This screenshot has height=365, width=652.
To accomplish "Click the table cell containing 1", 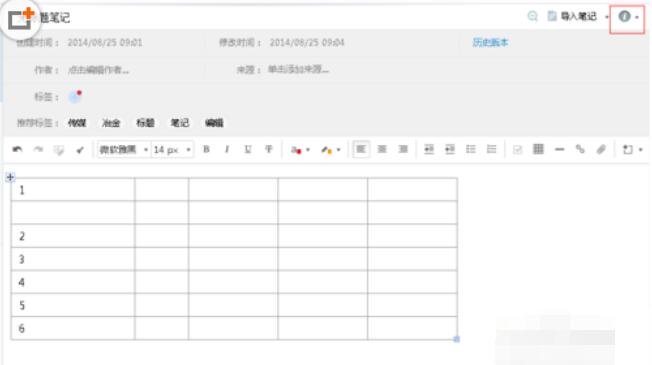I will click(73, 190).
